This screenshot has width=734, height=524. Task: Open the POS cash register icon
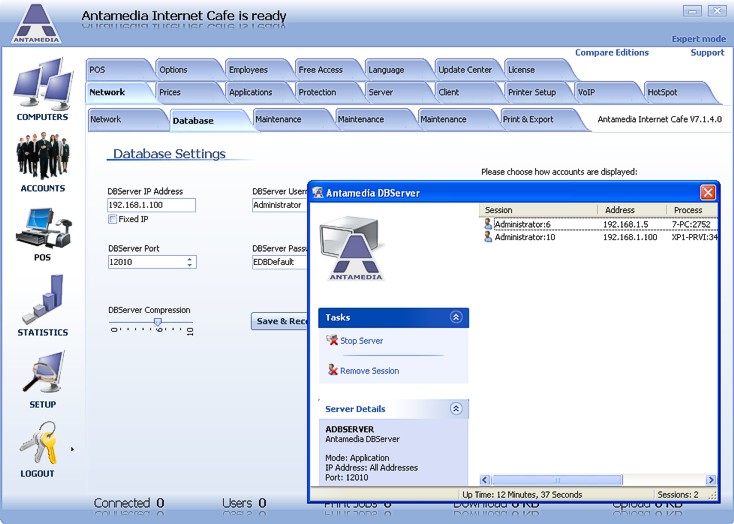tap(43, 228)
